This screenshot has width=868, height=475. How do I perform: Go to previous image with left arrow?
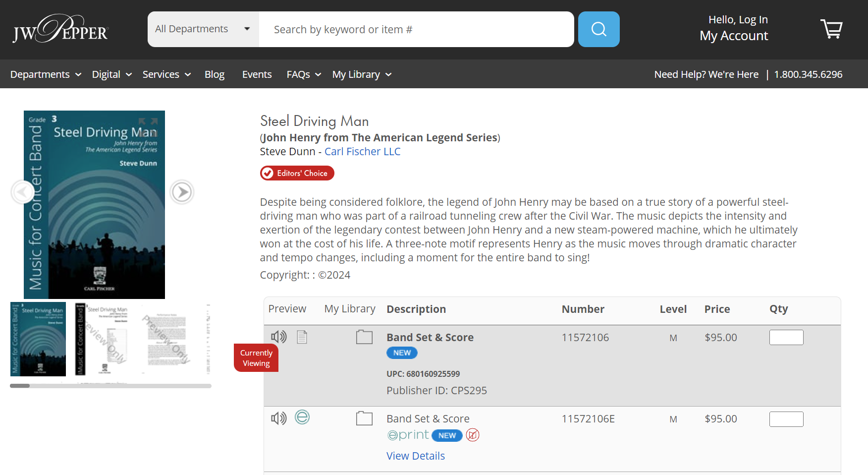click(x=22, y=192)
